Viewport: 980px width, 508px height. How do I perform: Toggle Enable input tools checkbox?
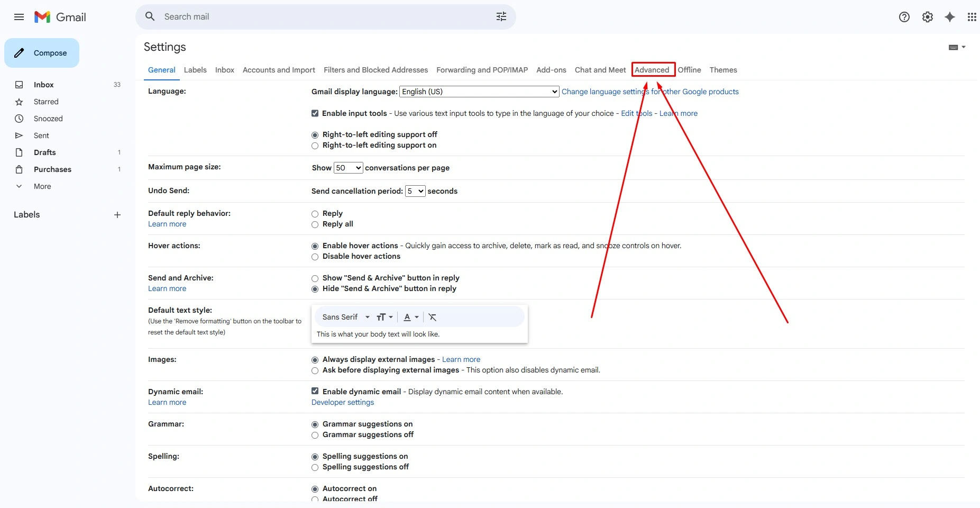315,113
